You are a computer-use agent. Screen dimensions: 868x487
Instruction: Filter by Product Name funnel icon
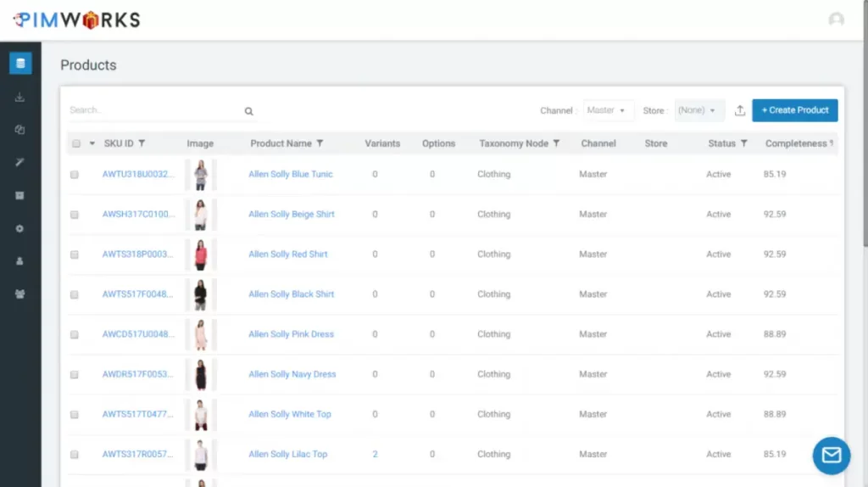pos(320,143)
